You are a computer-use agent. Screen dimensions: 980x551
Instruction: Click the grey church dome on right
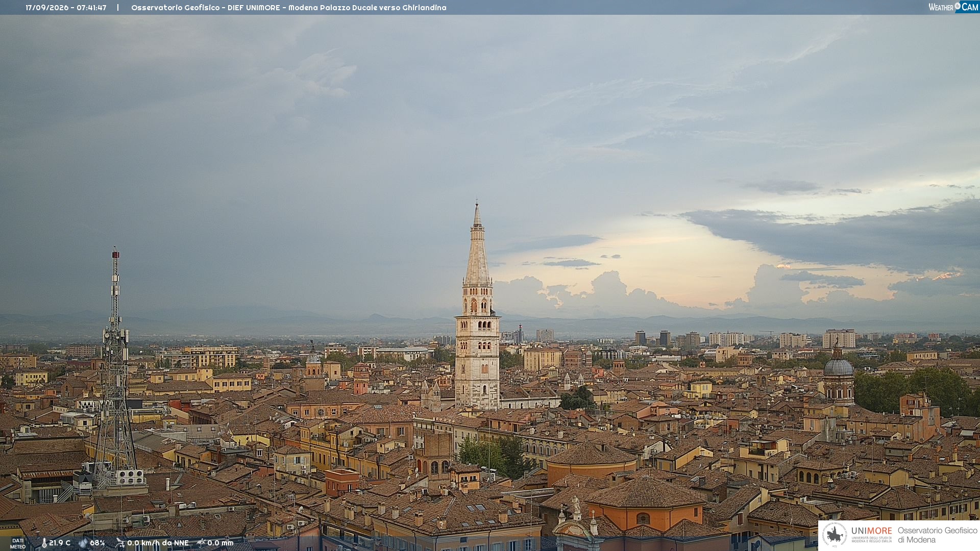coord(838,366)
